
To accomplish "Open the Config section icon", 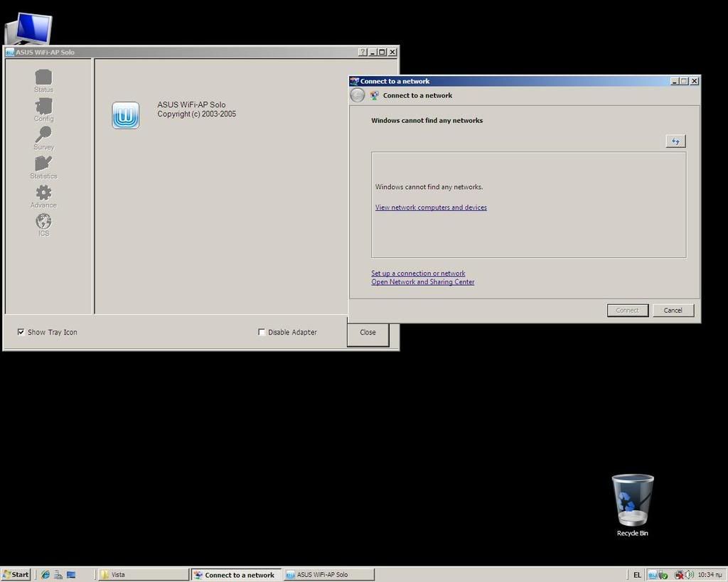I will click(x=43, y=107).
